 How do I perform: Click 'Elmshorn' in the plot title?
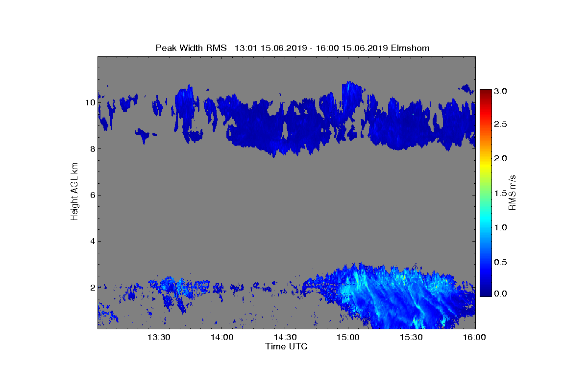pos(411,48)
